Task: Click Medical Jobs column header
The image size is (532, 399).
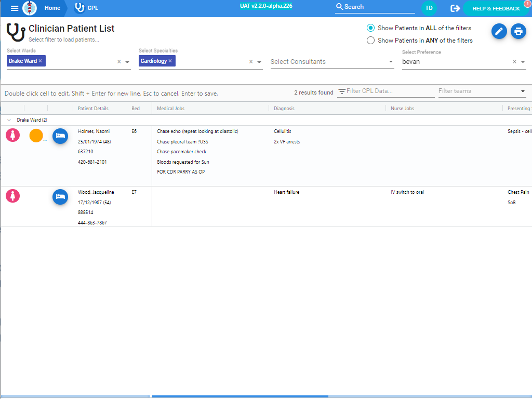Action: tap(170, 109)
